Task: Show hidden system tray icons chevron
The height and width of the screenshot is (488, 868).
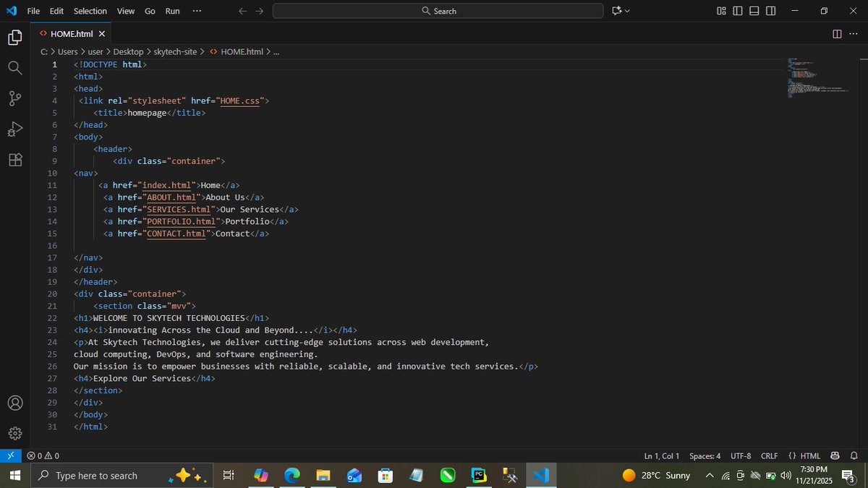Action: [x=709, y=476]
